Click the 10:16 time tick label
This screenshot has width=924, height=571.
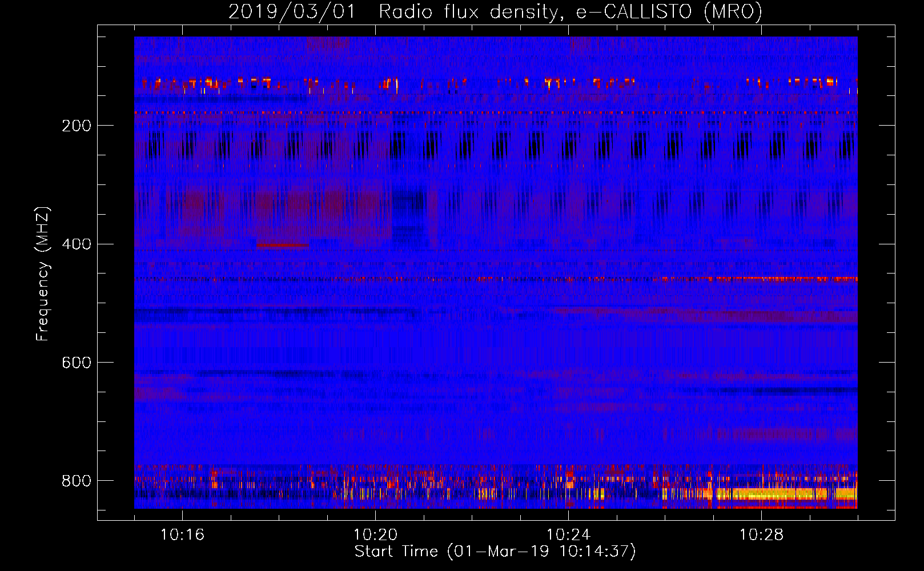[x=182, y=535]
